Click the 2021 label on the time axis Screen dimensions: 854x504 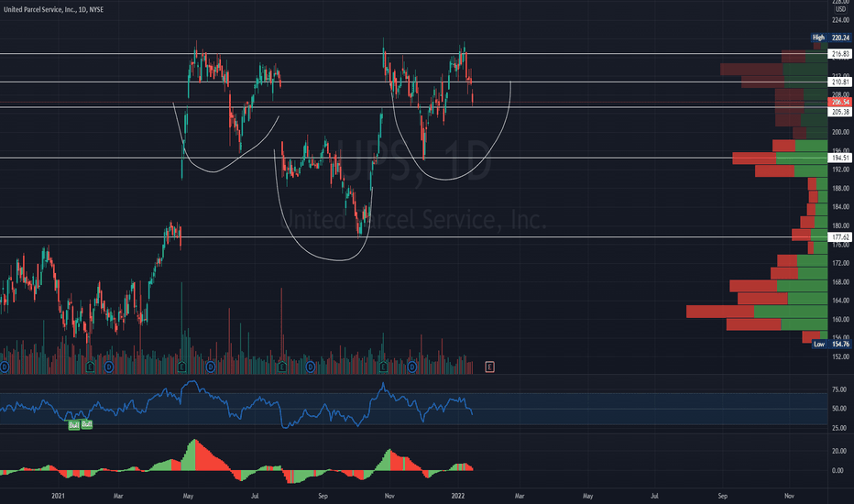tap(58, 496)
